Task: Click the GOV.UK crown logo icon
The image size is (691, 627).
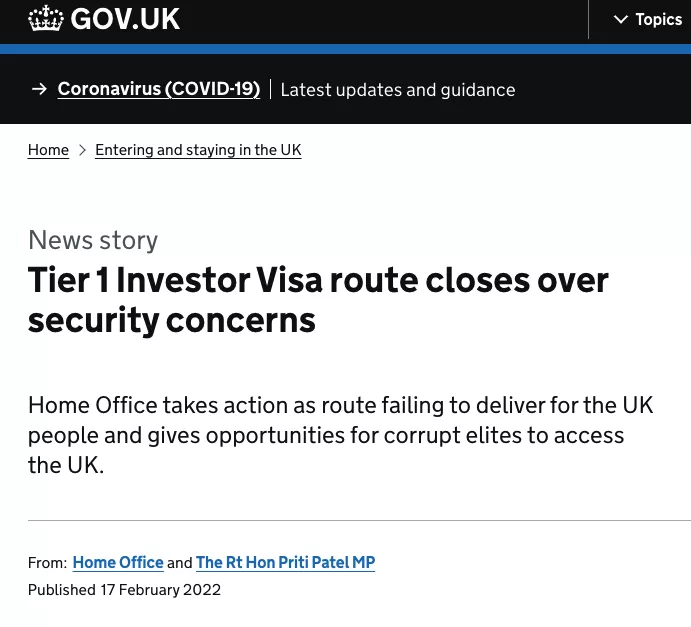Action: [x=45, y=19]
